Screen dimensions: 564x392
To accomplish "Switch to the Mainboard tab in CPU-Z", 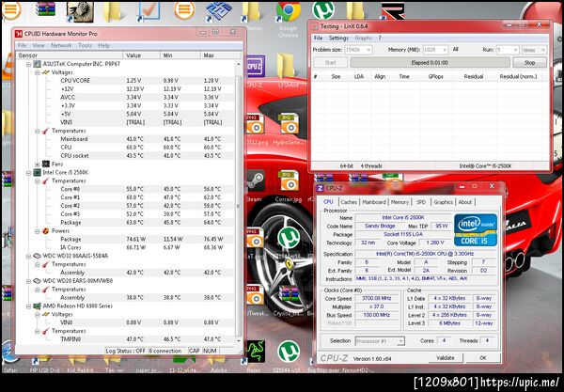I will (374, 202).
